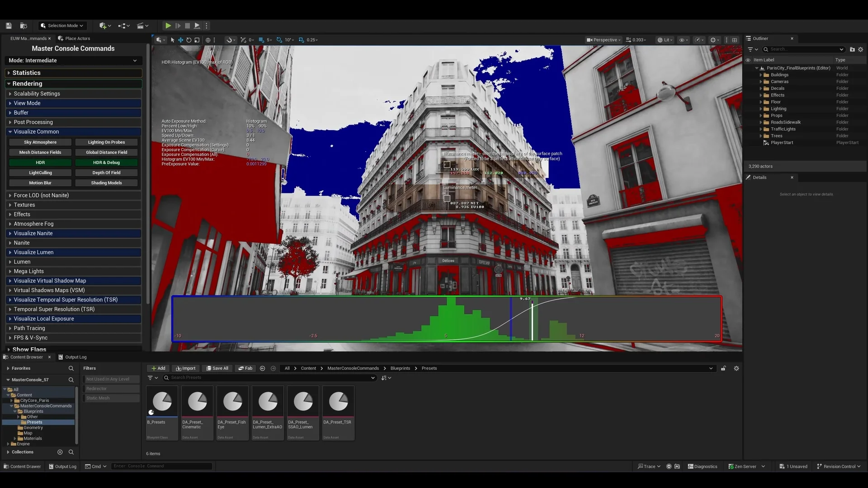
Task: Select the rotate gizmo tool
Action: 189,40
